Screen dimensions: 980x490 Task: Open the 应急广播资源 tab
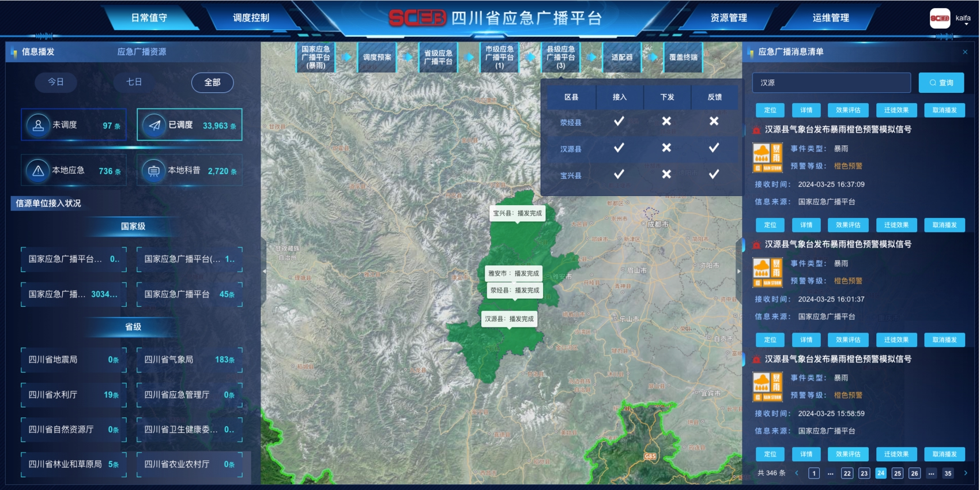[x=141, y=52]
